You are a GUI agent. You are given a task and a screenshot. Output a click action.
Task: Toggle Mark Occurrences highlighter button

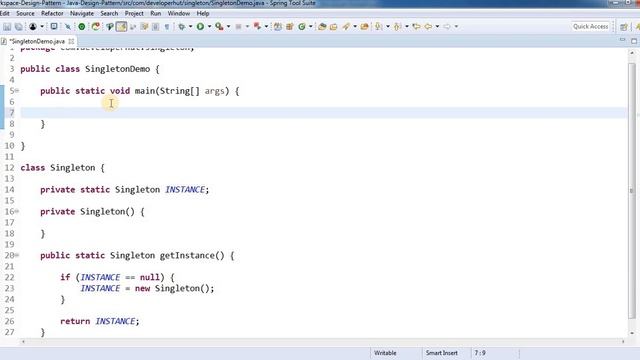[121, 27]
